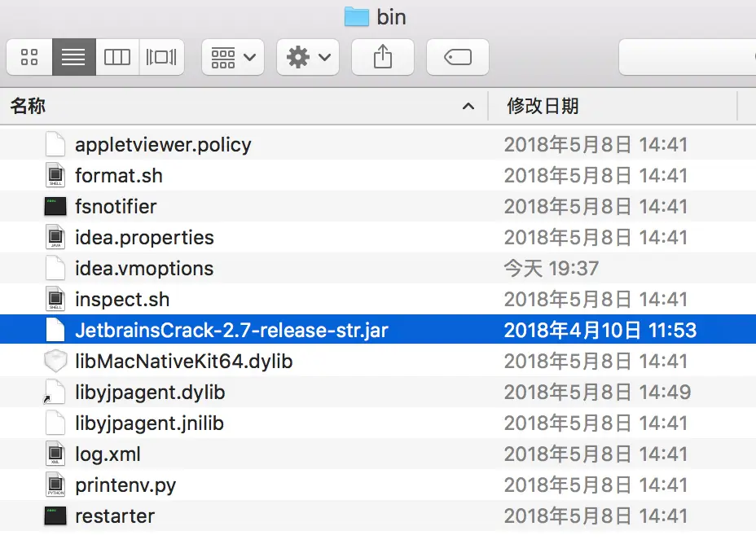The image size is (756, 544).
Task: Select the libMacNativeKit64.dylib file icon
Action: (x=55, y=361)
